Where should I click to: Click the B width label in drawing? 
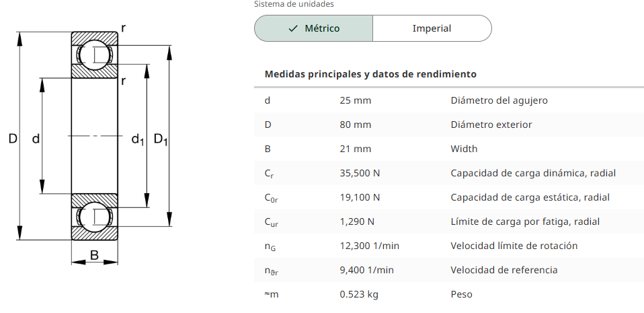point(95,255)
